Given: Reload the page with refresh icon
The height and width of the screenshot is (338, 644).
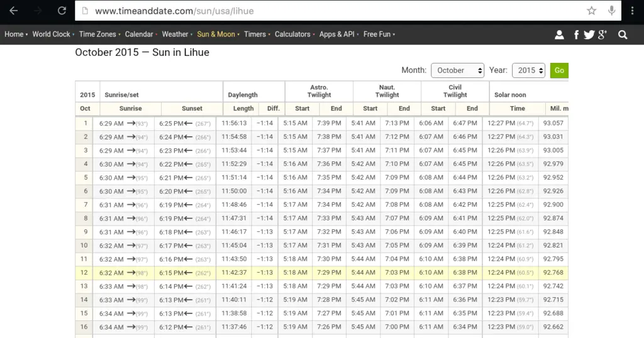Looking at the screenshot, I should 62,11.
